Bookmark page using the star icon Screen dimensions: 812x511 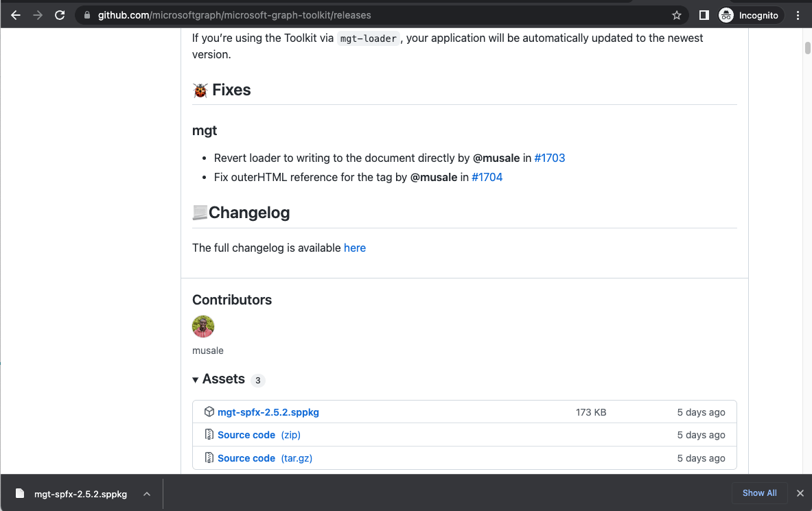pyautogui.click(x=676, y=15)
